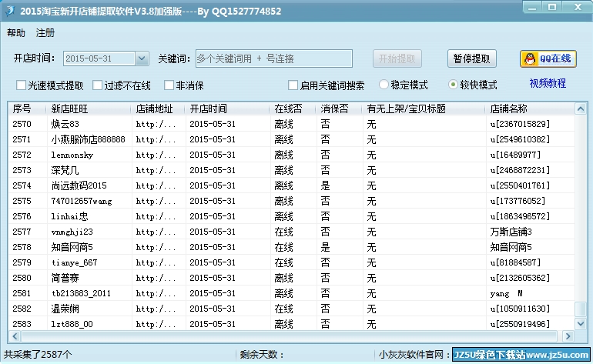Select the 稳定模式 radio button

pyautogui.click(x=384, y=85)
